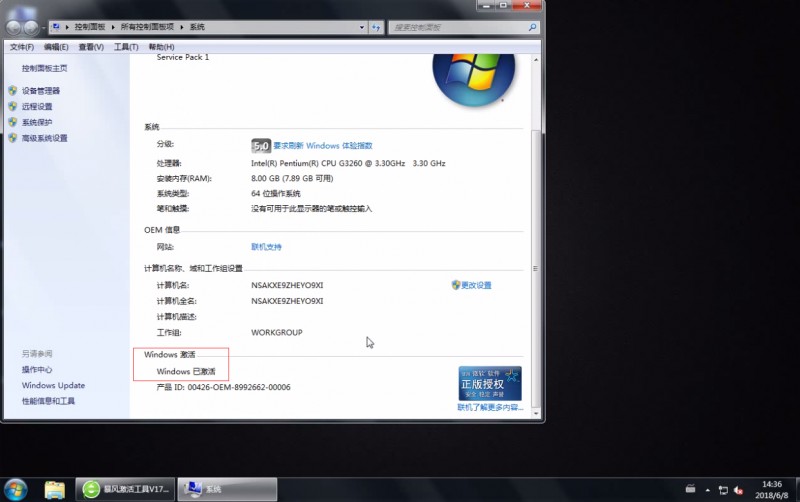800x502 pixels.
Task: Open 要求刷新 Windows 体验指数 link
Action: point(322,145)
